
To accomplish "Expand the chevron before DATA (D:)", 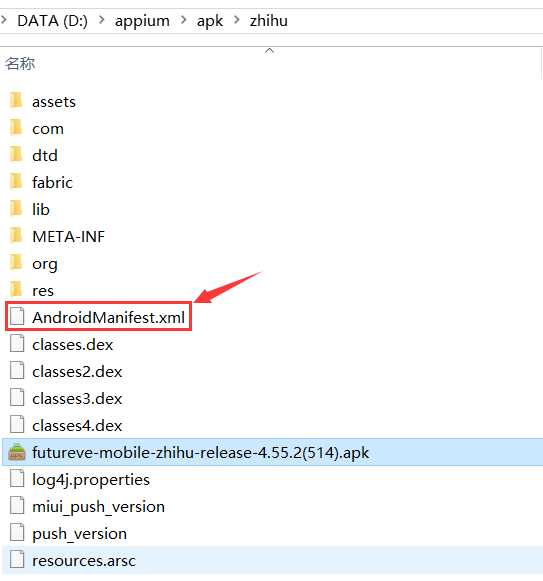I will point(4,20).
